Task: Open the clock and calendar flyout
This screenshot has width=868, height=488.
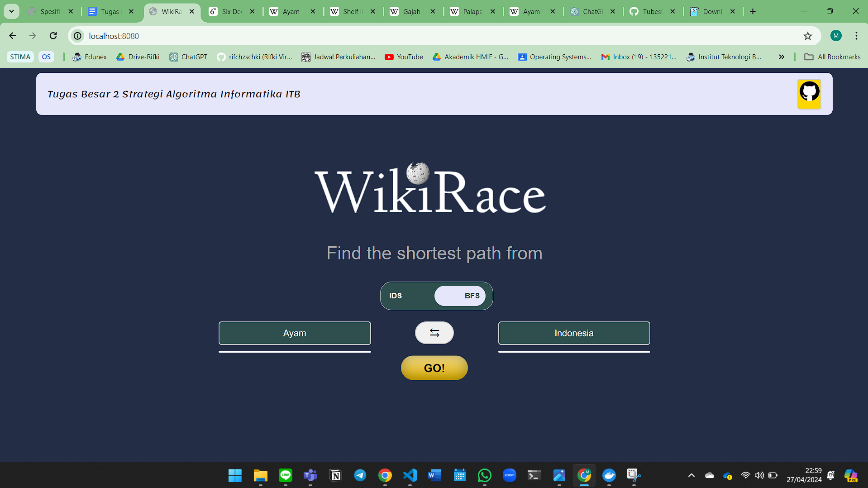Action: pyautogui.click(x=804, y=475)
